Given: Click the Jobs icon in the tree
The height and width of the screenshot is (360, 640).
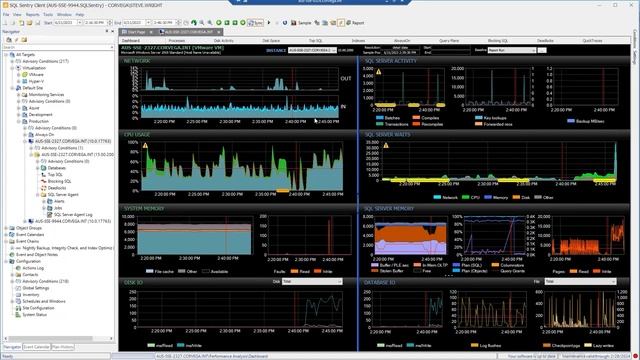Looking at the screenshot, I should click(50, 208).
